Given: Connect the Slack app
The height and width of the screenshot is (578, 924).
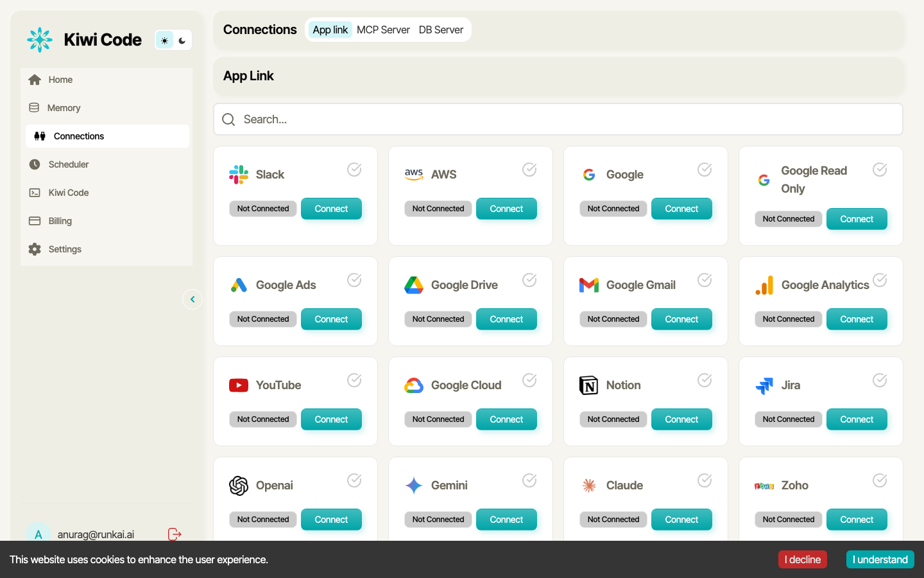Looking at the screenshot, I should (x=331, y=209).
